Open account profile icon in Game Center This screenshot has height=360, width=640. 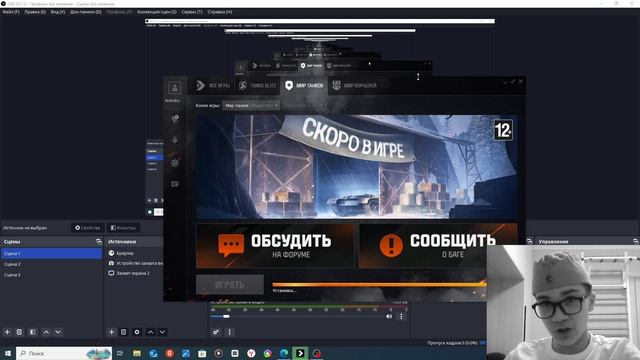pos(175,87)
